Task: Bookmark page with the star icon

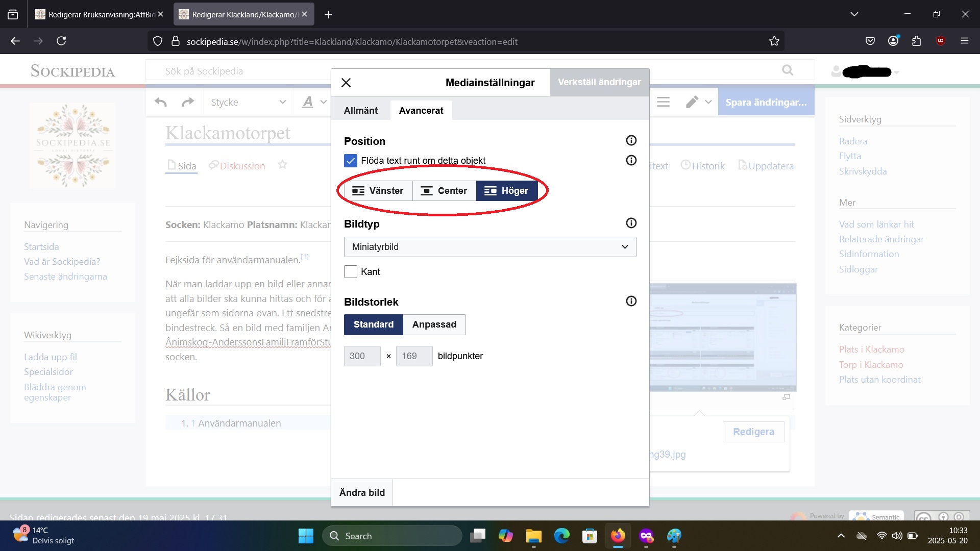Action: pyautogui.click(x=774, y=41)
